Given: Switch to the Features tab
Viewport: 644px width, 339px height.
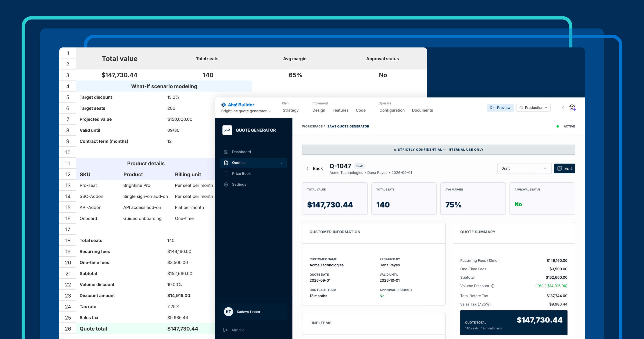Looking at the screenshot, I should pyautogui.click(x=340, y=110).
